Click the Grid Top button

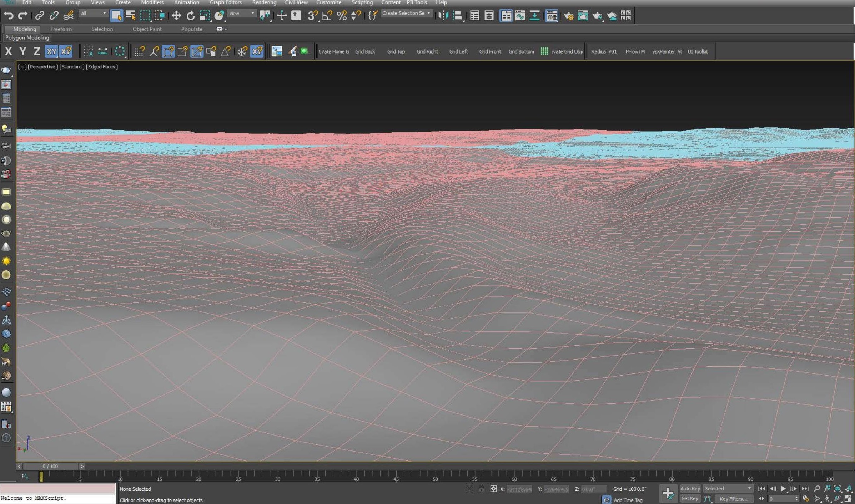click(396, 51)
